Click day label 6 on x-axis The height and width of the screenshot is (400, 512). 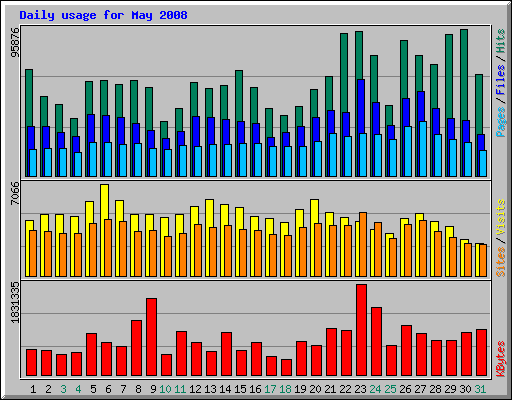click(x=108, y=389)
